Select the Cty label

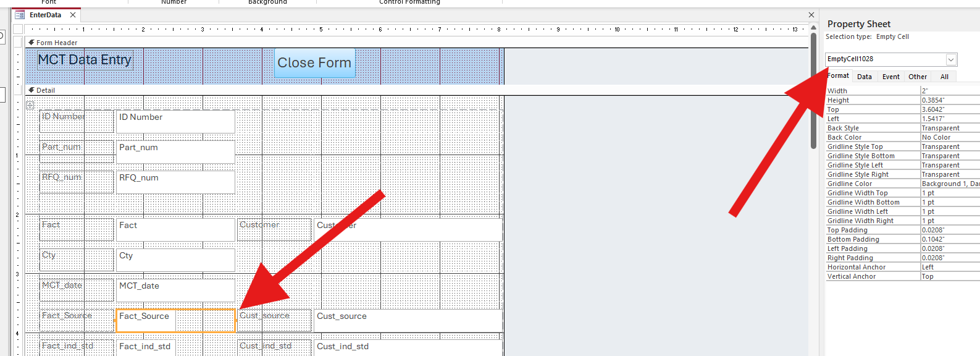[x=77, y=260]
